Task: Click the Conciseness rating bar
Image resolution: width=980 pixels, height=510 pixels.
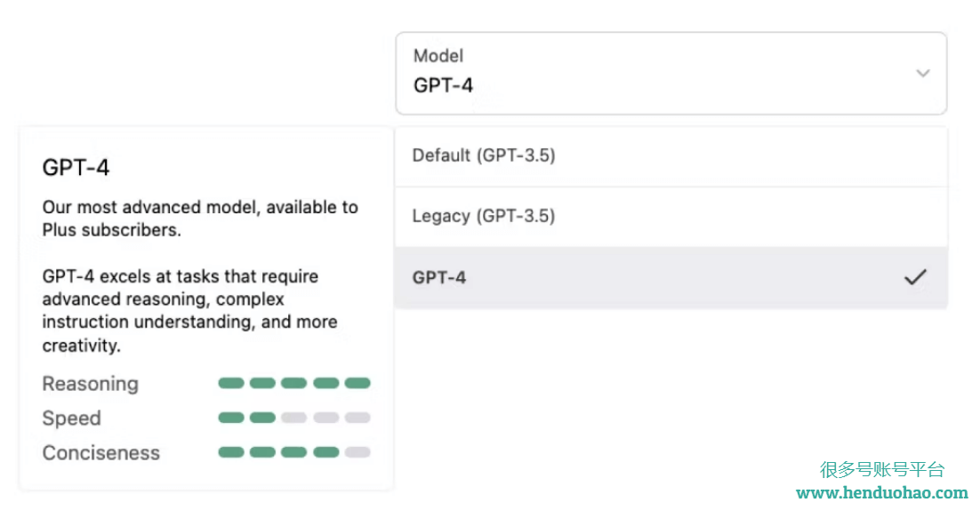Action: [294, 452]
